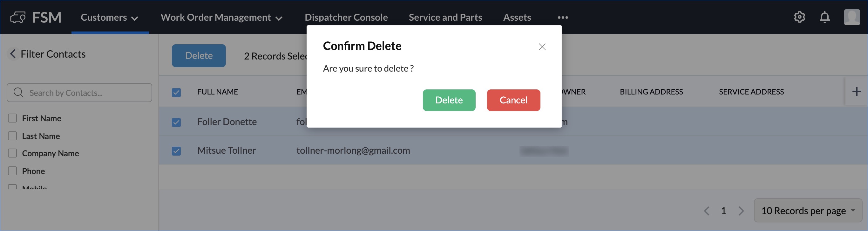Open the notifications bell

pos(824,17)
